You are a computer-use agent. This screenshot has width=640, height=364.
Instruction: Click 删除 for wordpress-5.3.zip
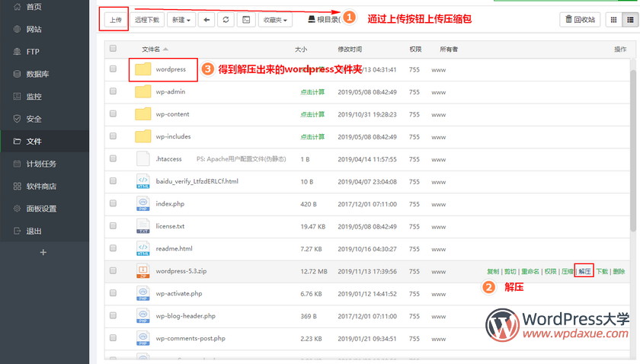click(619, 271)
